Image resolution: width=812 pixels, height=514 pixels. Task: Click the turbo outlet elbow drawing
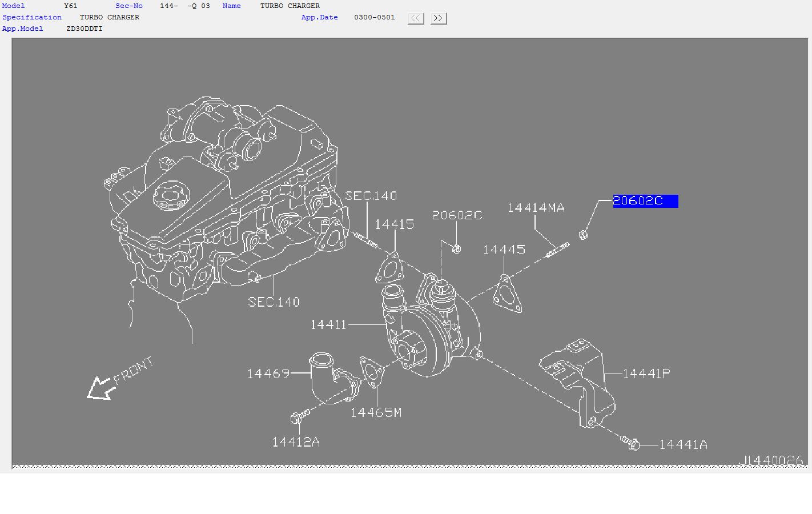pyautogui.click(x=334, y=379)
